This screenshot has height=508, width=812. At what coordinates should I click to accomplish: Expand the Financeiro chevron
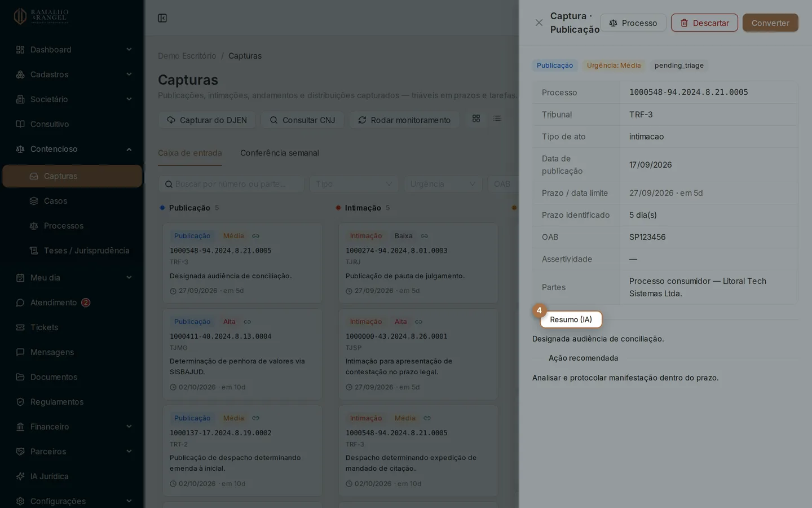[129, 427]
